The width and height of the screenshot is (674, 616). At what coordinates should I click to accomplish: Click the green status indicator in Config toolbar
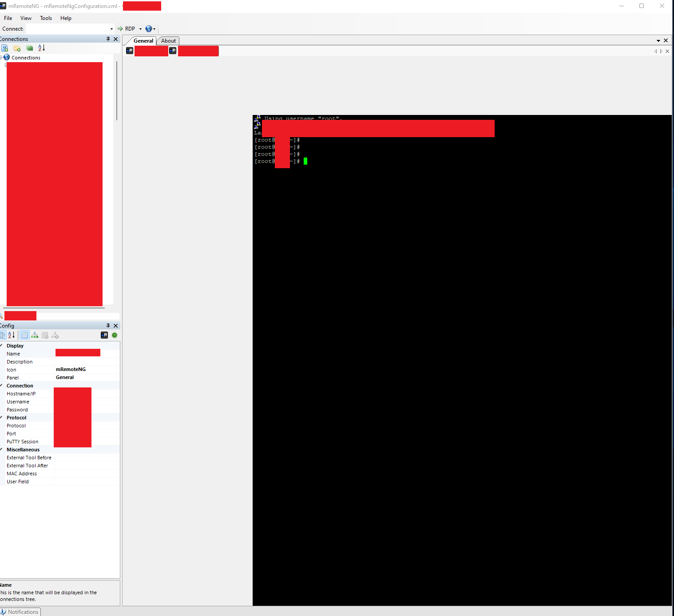[x=114, y=335]
